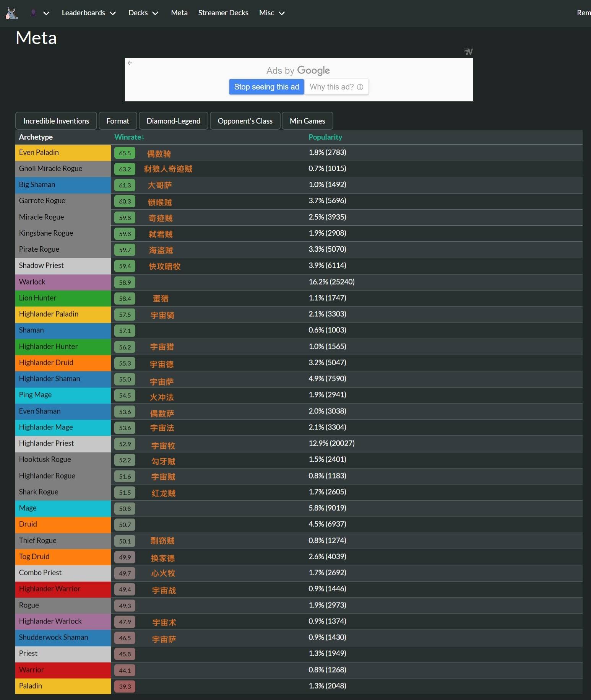The image size is (591, 700).
Task: Expand the Leaderboards menu
Action: point(89,13)
